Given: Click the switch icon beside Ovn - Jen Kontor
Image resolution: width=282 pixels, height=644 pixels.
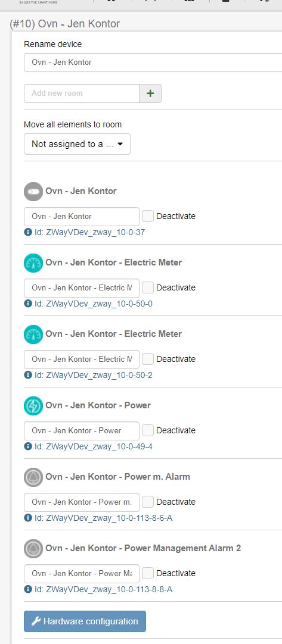Looking at the screenshot, I should click(33, 192).
